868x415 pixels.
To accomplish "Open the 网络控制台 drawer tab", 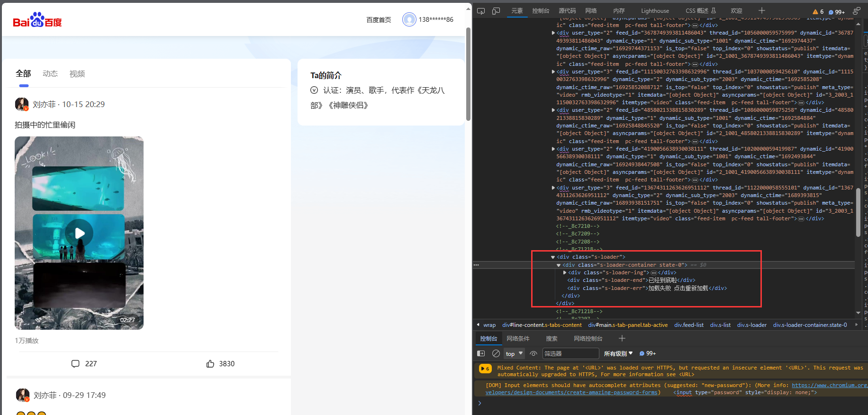I will click(x=588, y=339).
